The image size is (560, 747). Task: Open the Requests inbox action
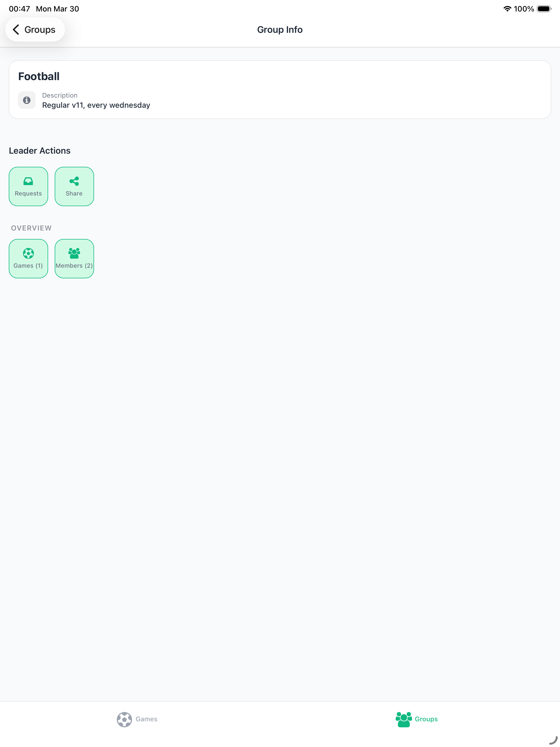click(x=28, y=186)
